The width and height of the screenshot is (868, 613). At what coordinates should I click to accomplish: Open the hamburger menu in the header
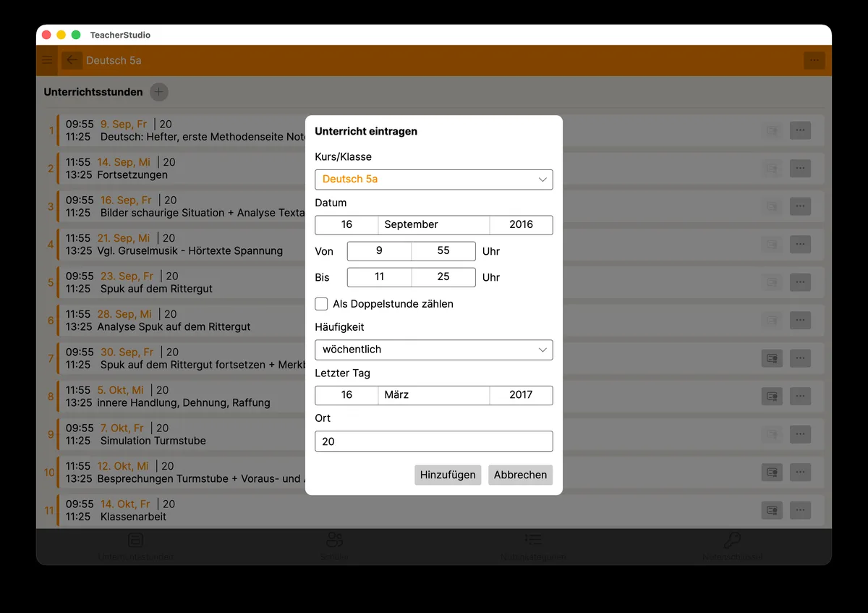(47, 61)
